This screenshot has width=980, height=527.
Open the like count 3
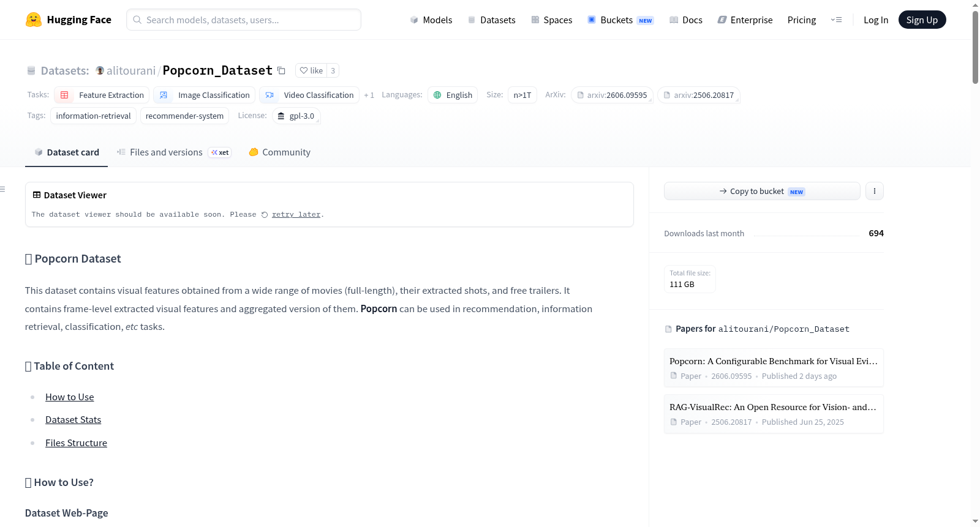pyautogui.click(x=333, y=70)
